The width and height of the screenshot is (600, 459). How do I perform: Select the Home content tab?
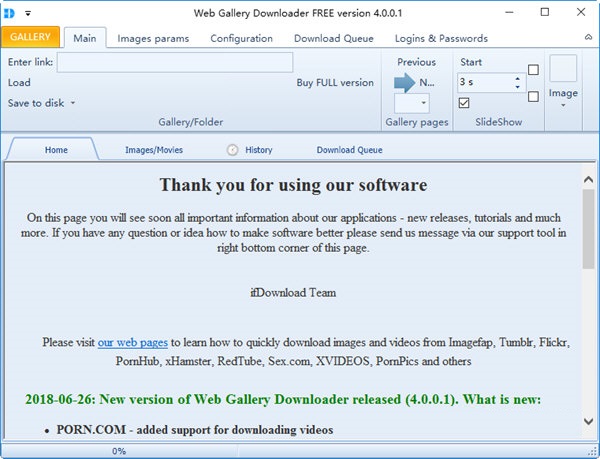point(56,150)
